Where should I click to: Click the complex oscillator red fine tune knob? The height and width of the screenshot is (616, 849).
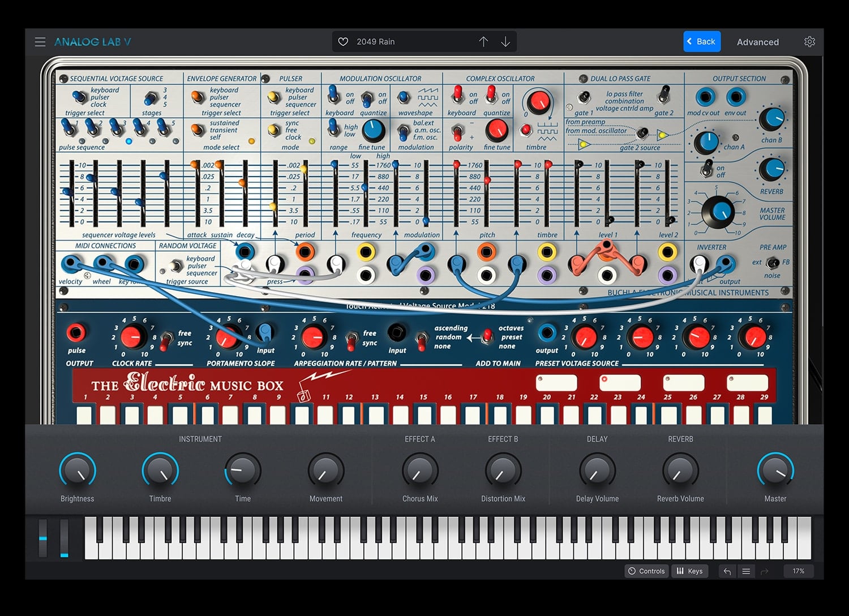496,131
